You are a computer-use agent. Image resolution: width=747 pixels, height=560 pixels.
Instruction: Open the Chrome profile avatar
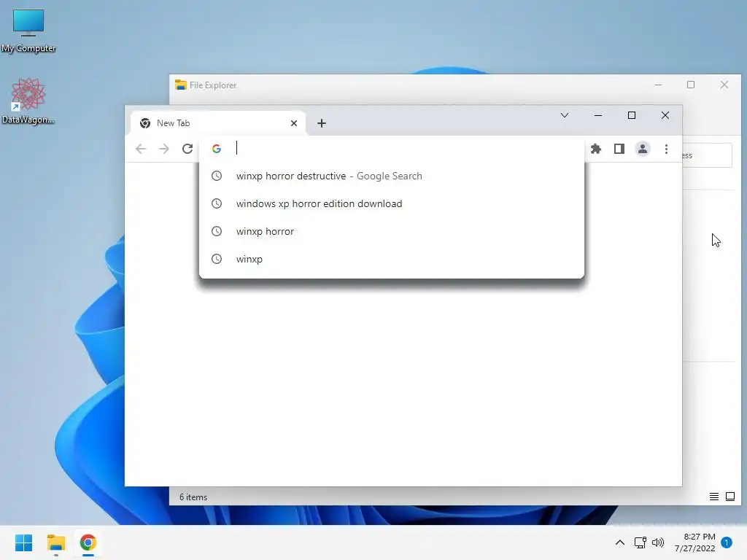coord(642,149)
